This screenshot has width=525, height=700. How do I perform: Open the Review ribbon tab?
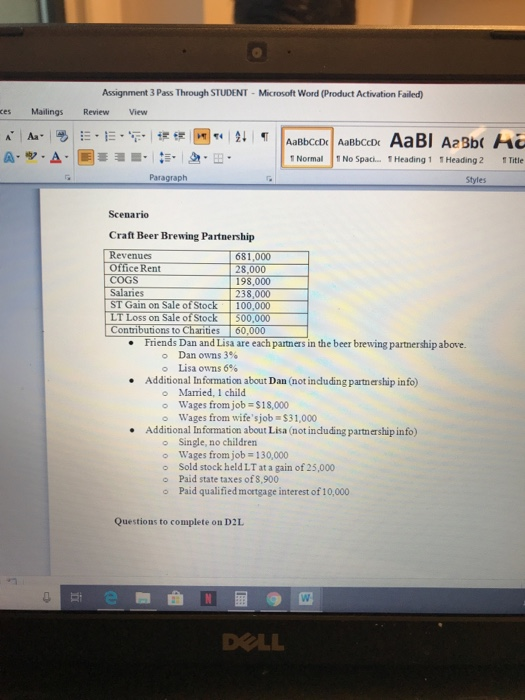pyautogui.click(x=96, y=112)
